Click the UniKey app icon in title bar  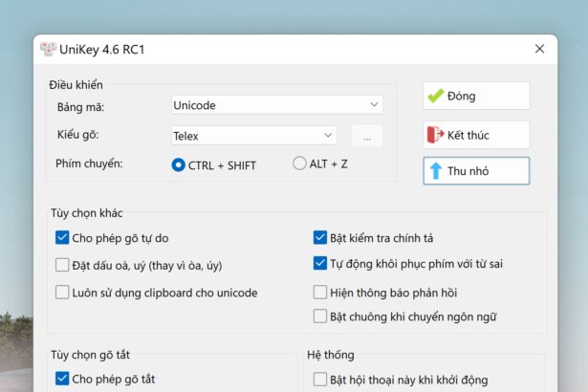48,49
